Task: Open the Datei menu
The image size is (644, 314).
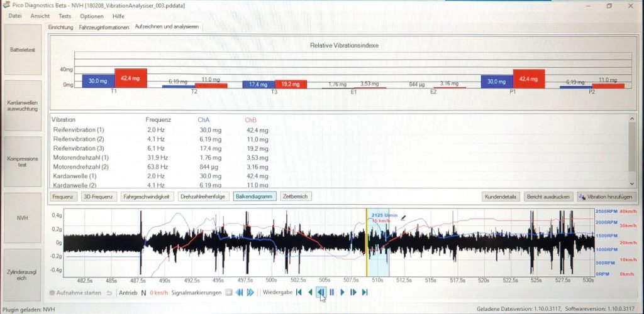Action: [15, 16]
